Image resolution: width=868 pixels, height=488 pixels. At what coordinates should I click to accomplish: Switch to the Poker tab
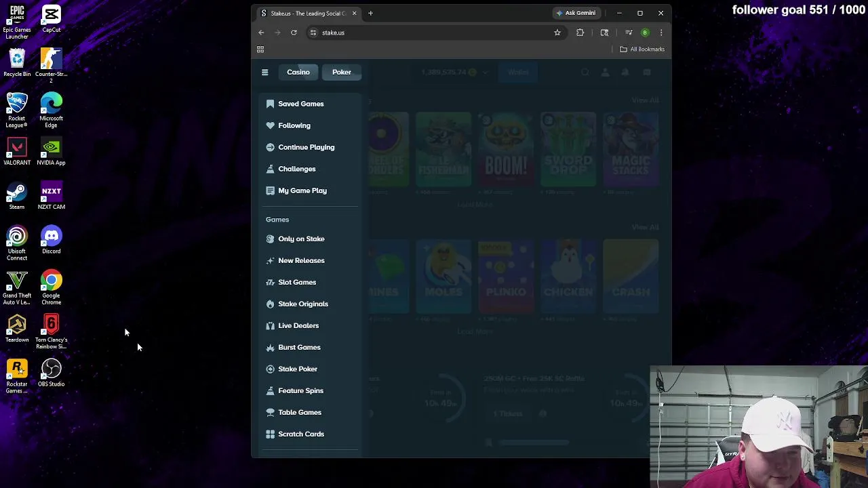click(342, 72)
